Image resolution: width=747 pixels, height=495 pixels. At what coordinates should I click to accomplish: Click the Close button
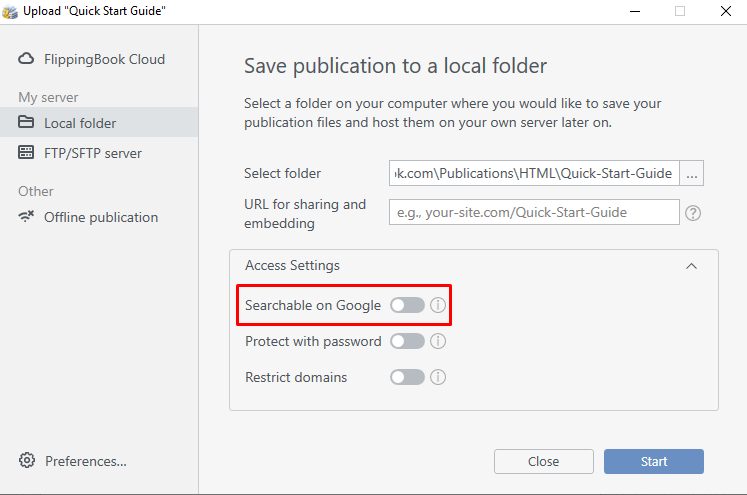pyautogui.click(x=544, y=461)
